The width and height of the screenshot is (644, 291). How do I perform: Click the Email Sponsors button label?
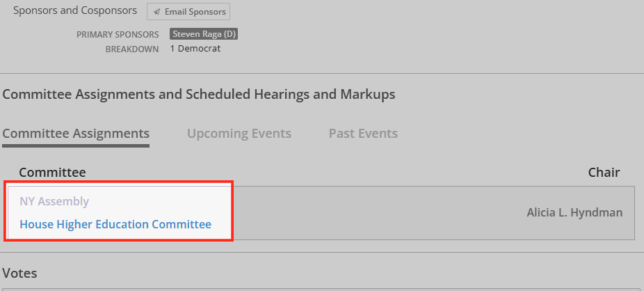[195, 12]
